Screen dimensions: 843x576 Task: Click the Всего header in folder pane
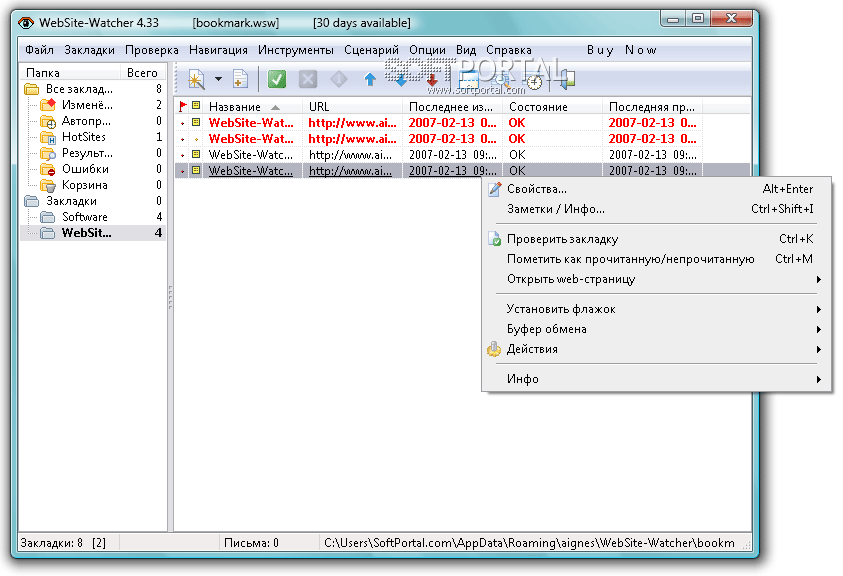(x=142, y=73)
